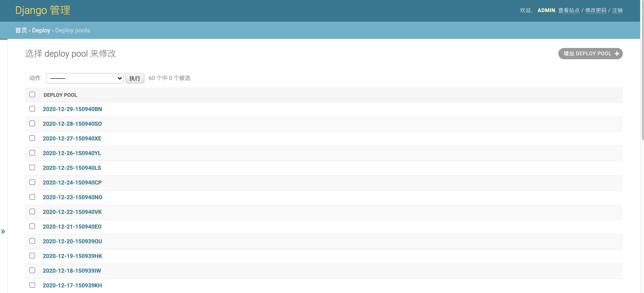Screen dimensions: 644x293
Task: Open the 动作 action dropdown
Action: pos(85,78)
